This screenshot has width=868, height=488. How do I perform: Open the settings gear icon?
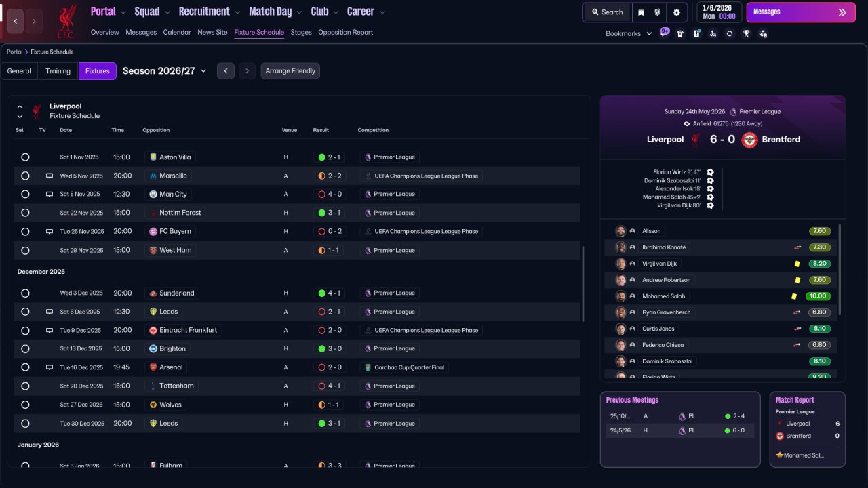676,12
